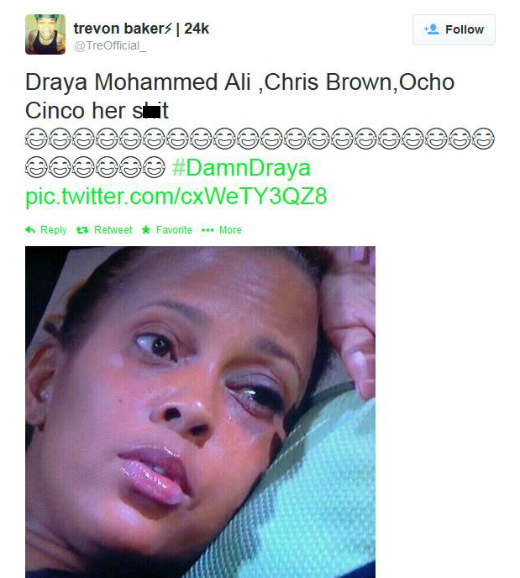Click the Reply arrow icon

click(30, 230)
